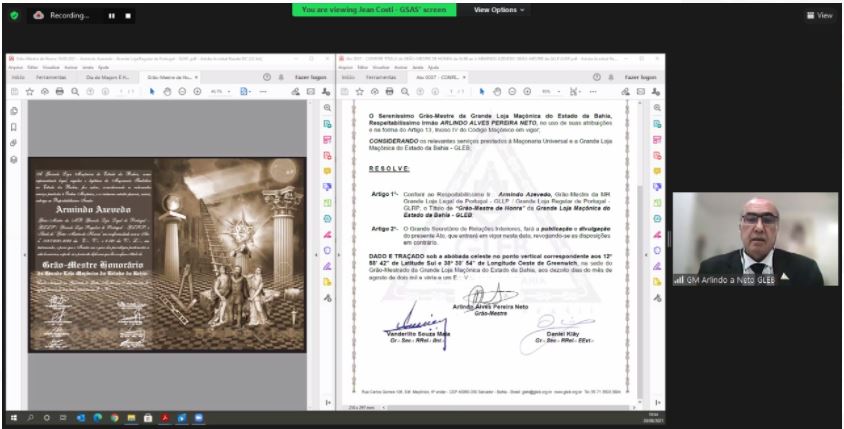Open the help question mark icon in left window
This screenshot has width=844, height=429.
(x=266, y=76)
